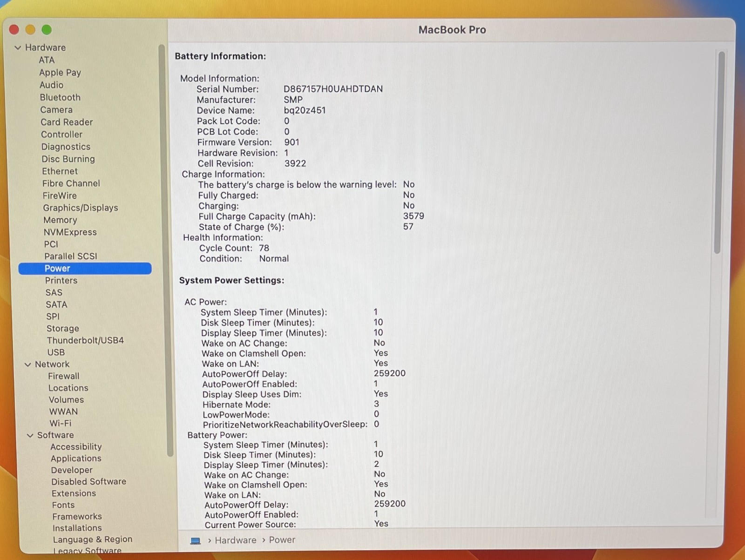Select Disabled Software in the sidebar

click(x=88, y=482)
